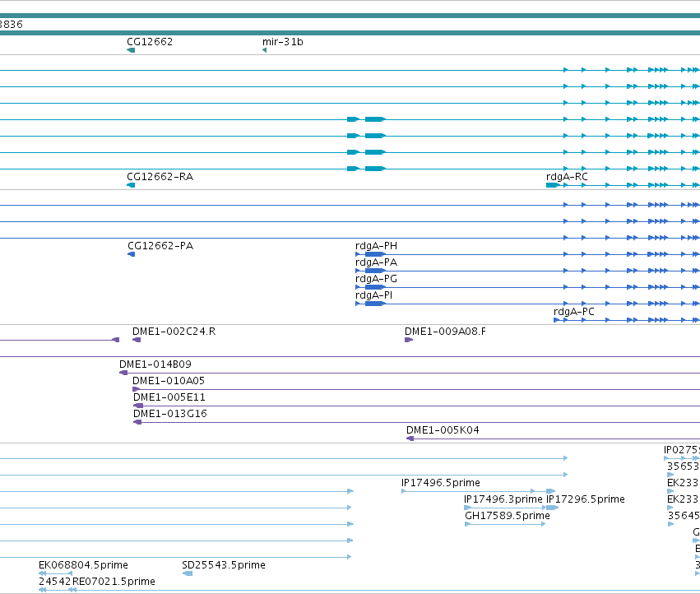The width and height of the screenshot is (700, 594).
Task: Click the rdgA-PH label
Action: click(376, 246)
